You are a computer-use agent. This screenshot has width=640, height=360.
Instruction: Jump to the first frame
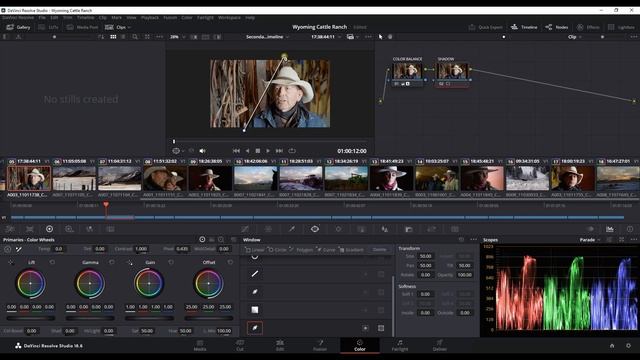coord(236,151)
